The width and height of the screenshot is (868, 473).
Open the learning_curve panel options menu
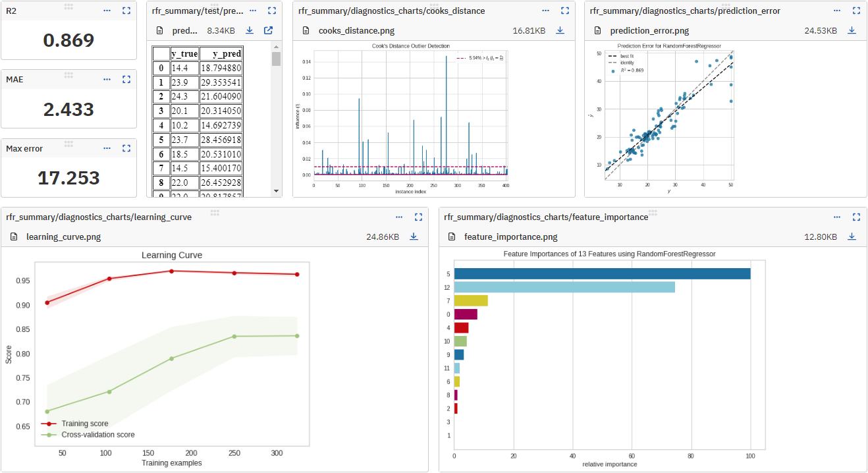(398, 216)
